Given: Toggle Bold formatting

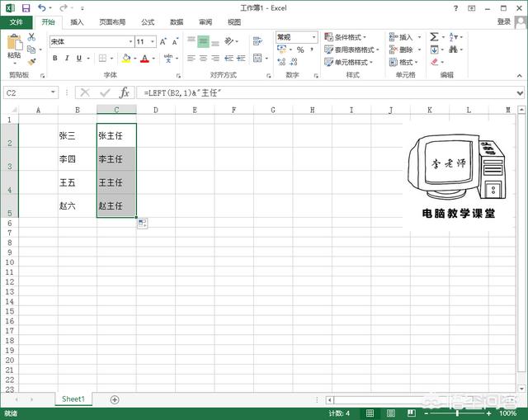Looking at the screenshot, I should [x=55, y=59].
